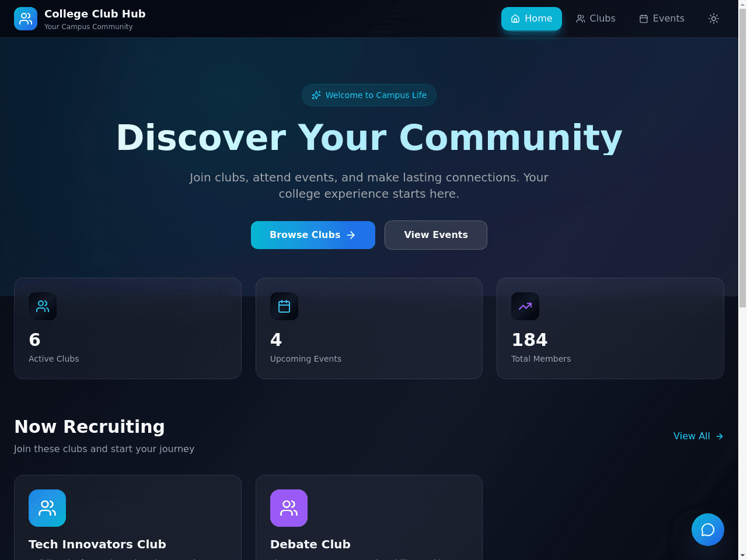Viewport: 747px width, 560px height.
Task: Click the Browse Clubs button
Action: click(313, 235)
